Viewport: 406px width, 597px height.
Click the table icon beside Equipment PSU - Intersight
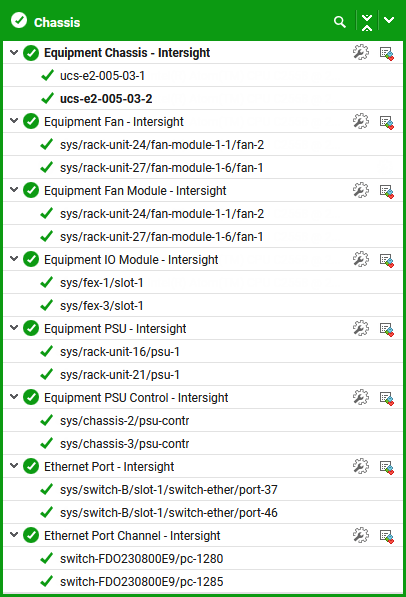(x=387, y=329)
